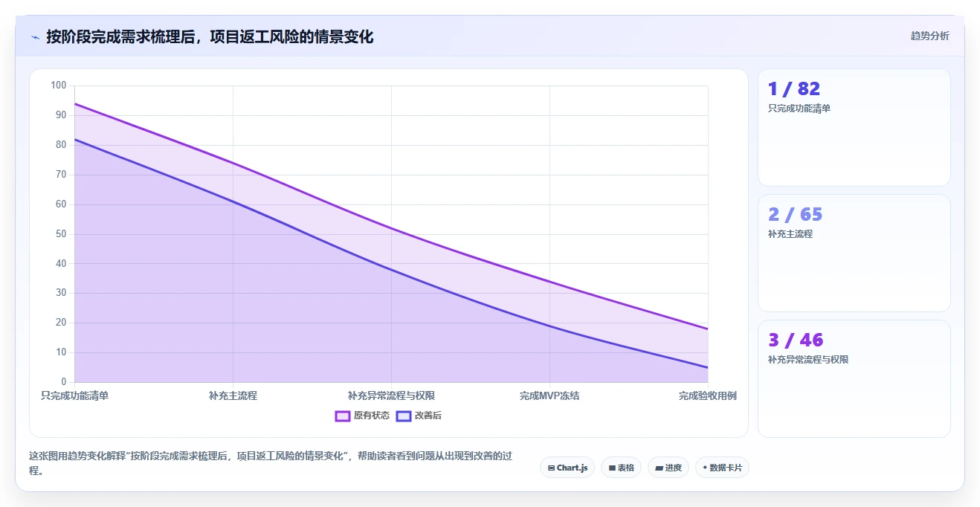Click the 3 / 46 value text

(796, 340)
